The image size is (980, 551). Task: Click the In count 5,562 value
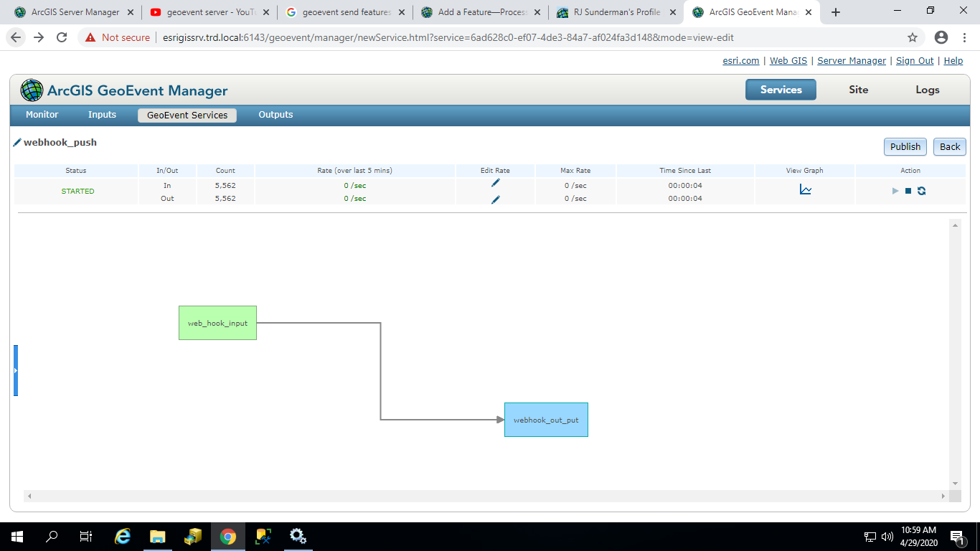pos(225,186)
